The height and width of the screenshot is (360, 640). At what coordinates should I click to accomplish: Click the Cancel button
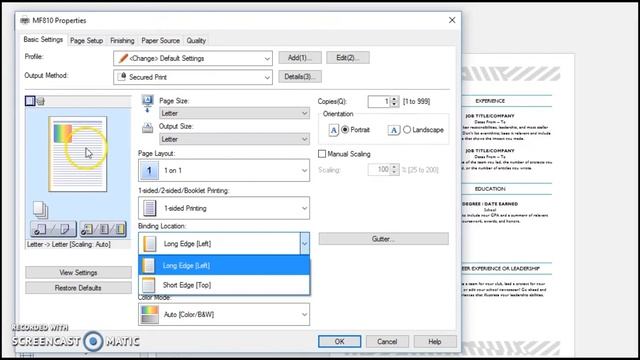387,341
